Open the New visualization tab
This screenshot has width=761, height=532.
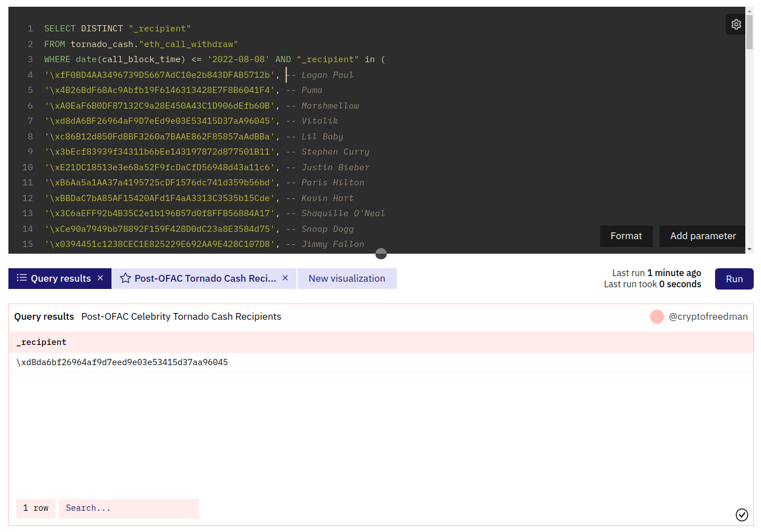[347, 278]
